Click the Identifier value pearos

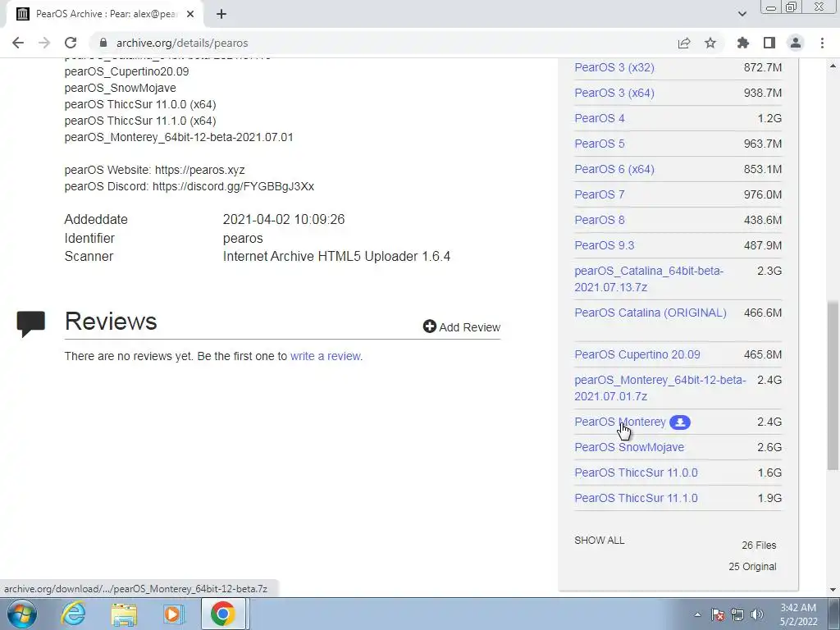tap(243, 239)
